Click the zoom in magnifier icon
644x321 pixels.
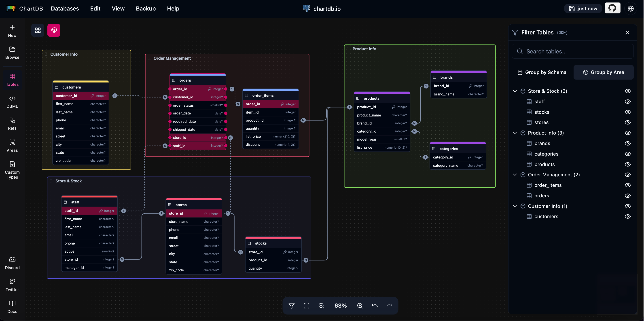tap(360, 306)
